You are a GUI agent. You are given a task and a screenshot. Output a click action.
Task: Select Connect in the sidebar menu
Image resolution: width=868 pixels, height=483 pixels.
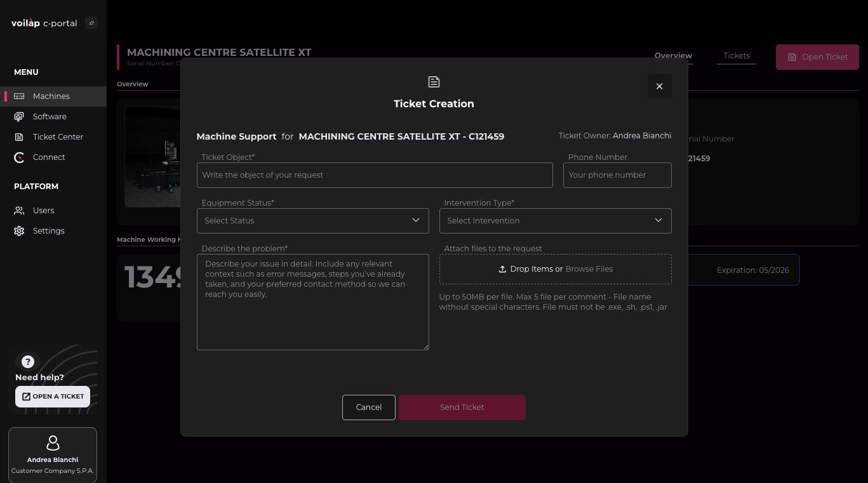click(53, 157)
